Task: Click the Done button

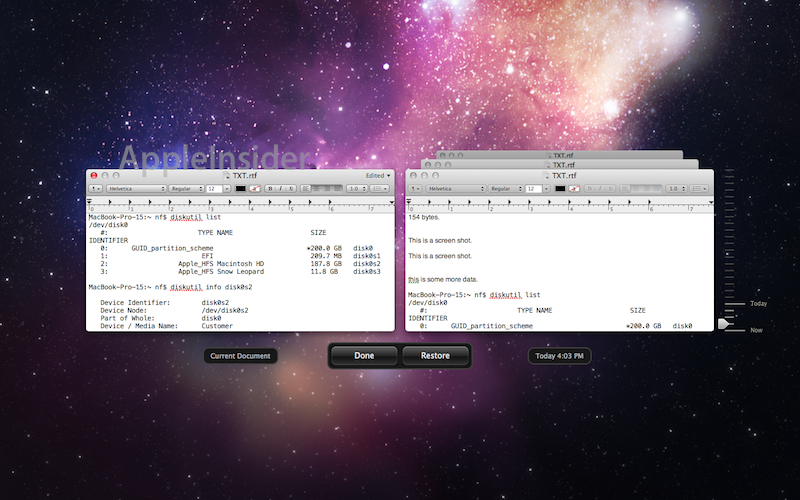Action: (364, 355)
